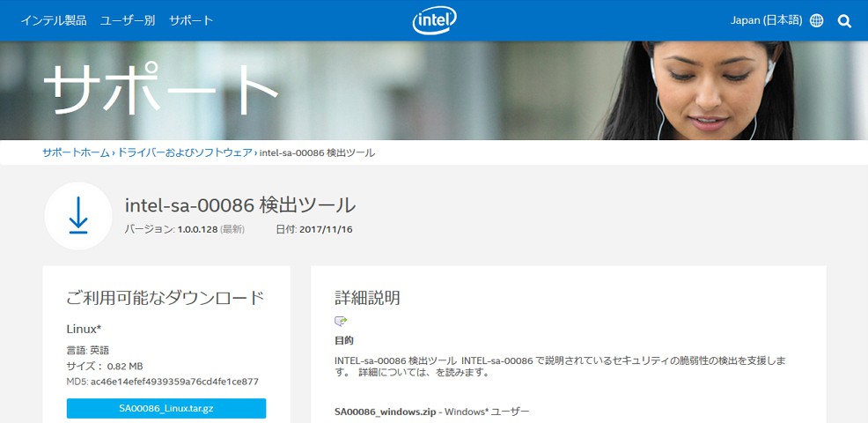Open the search magnifier icon
Image resolution: width=868 pixels, height=423 pixels.
[844, 21]
